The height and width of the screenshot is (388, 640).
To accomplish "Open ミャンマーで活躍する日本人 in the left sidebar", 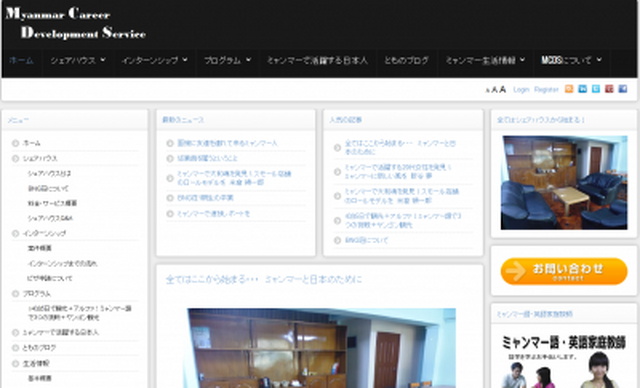I will point(60,333).
